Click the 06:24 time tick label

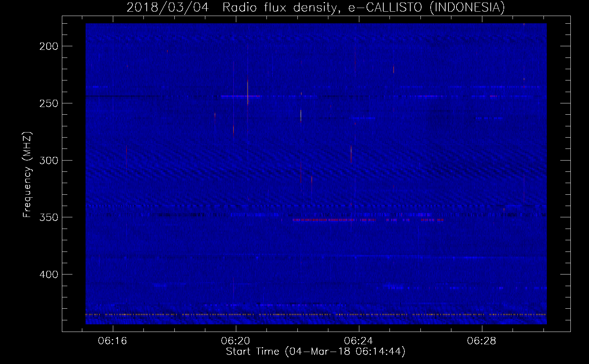point(359,341)
